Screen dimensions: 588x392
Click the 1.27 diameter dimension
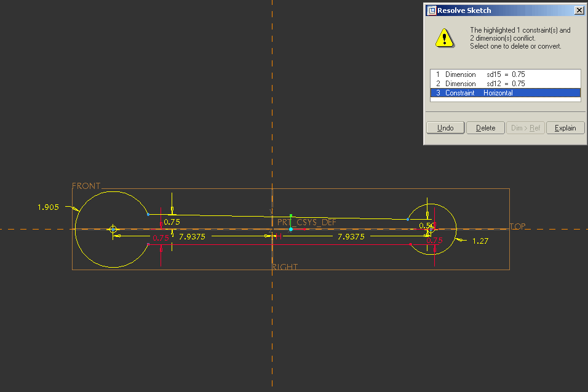point(480,241)
